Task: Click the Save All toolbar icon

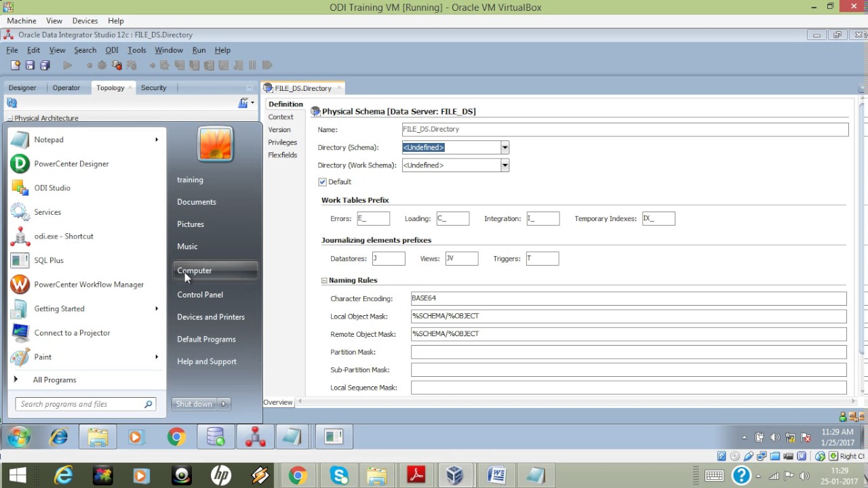Action: pos(45,65)
